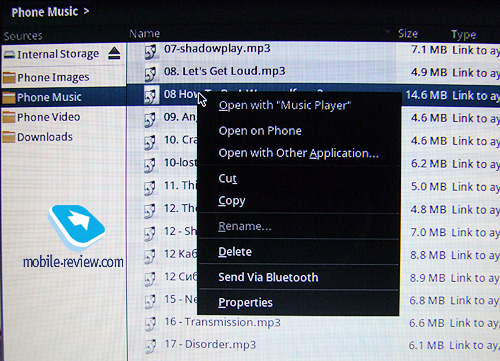Sort the list by Size column header
This screenshot has width=500, height=361.
click(408, 34)
